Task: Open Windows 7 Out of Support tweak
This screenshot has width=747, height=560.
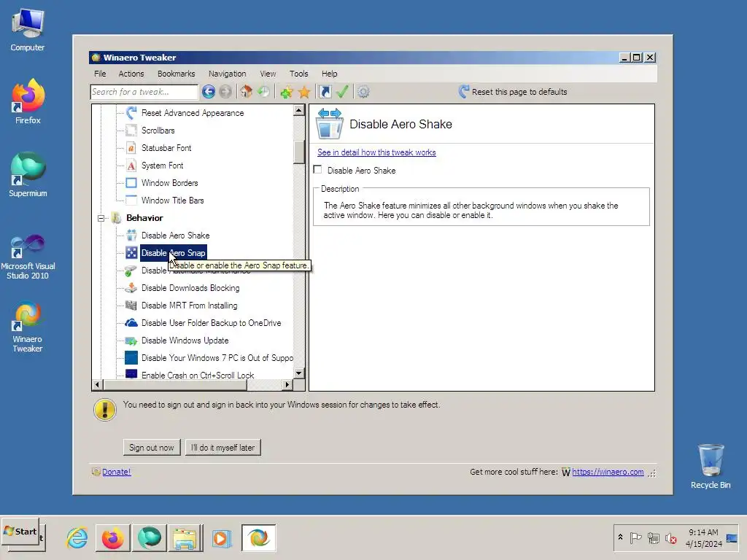Action: [x=217, y=357]
